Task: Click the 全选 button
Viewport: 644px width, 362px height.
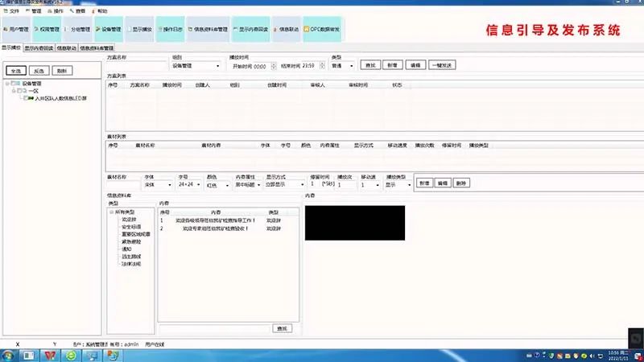Action: (x=16, y=71)
